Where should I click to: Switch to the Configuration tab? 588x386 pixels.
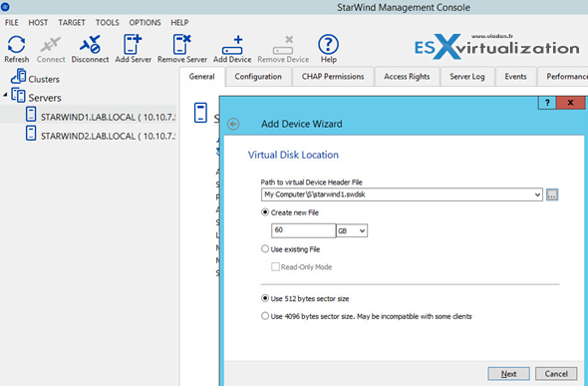pyautogui.click(x=258, y=77)
